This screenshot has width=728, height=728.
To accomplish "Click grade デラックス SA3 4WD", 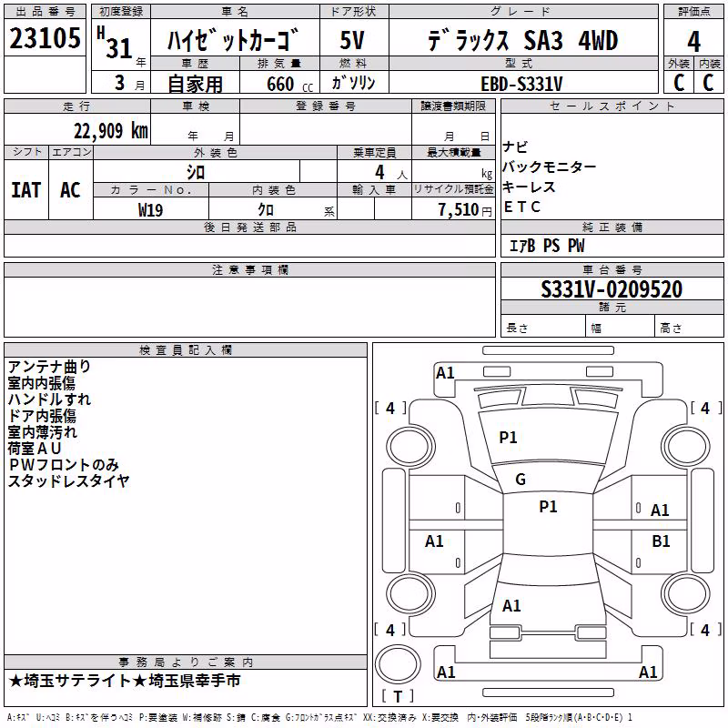I will pyautogui.click(x=522, y=40).
